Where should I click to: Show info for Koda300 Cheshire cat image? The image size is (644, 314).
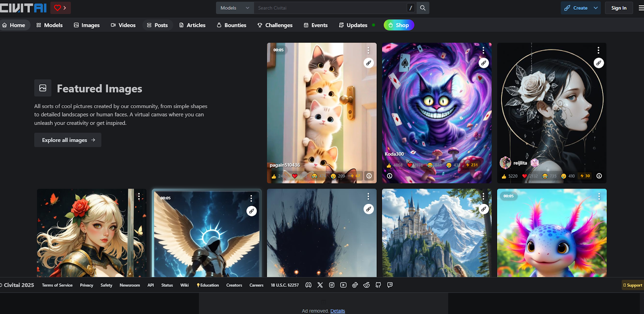(389, 176)
